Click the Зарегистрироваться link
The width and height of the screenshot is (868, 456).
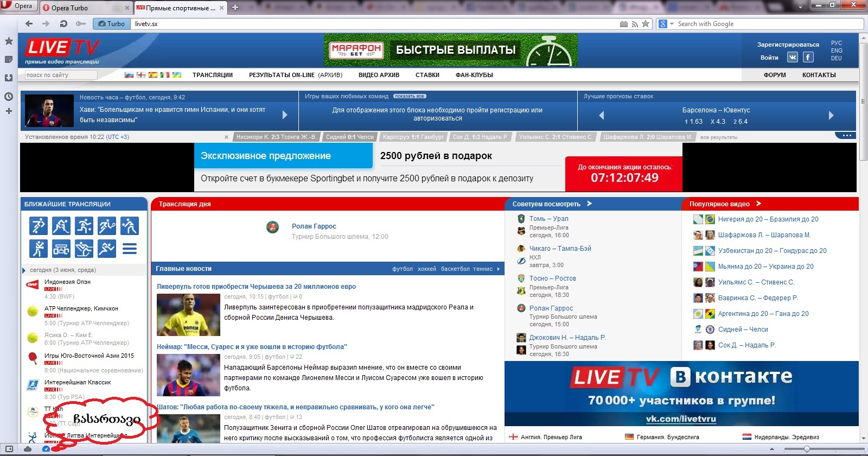pyautogui.click(x=788, y=45)
